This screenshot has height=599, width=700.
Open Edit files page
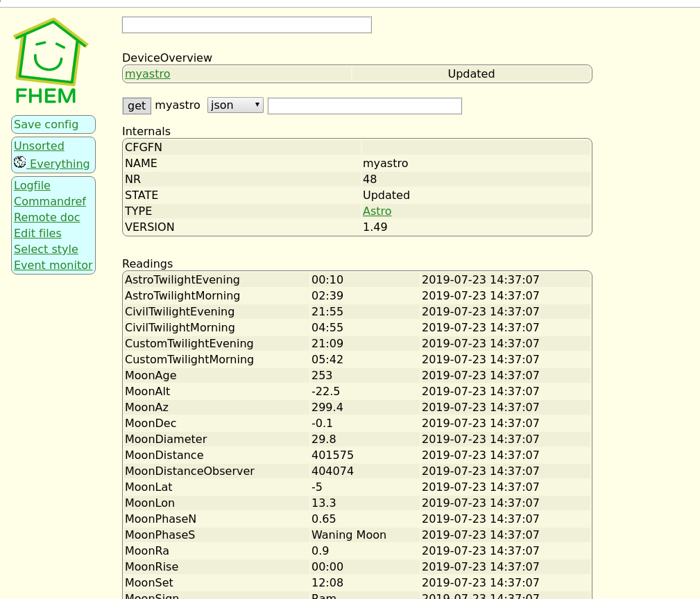[37, 234]
